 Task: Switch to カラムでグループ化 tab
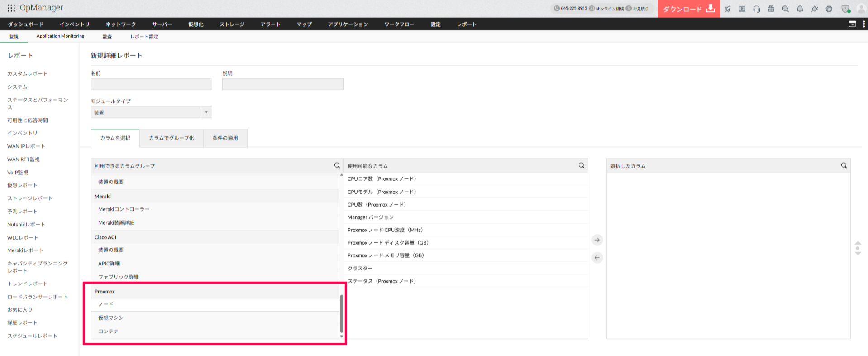(x=171, y=138)
